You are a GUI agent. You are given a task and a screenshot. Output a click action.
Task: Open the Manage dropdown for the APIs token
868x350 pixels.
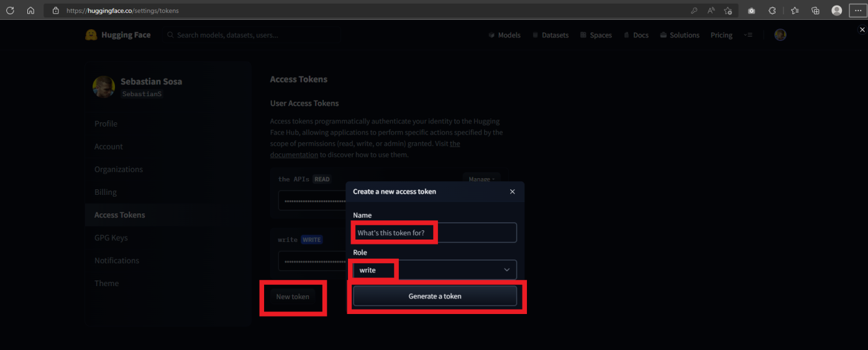click(482, 179)
